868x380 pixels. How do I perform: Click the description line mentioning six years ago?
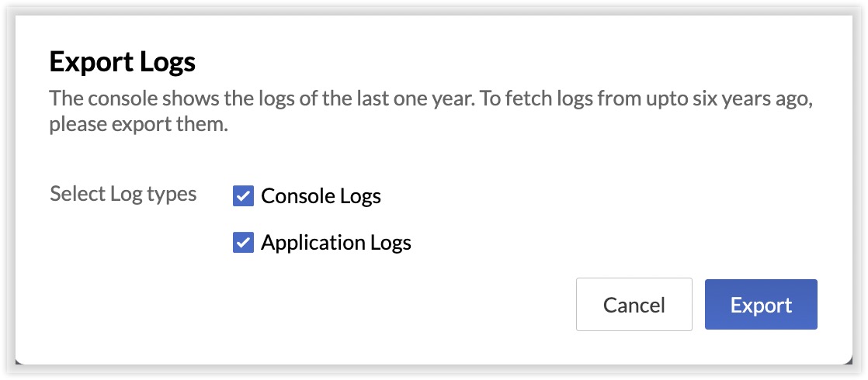431,100
